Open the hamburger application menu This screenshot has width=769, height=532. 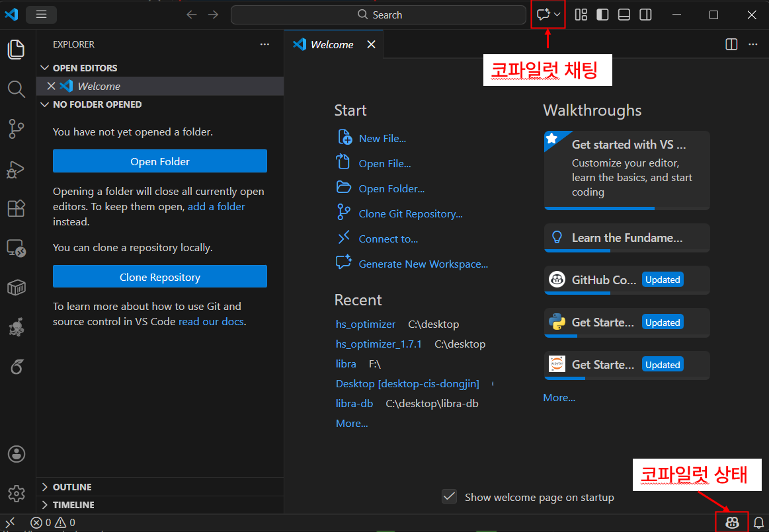click(x=41, y=15)
